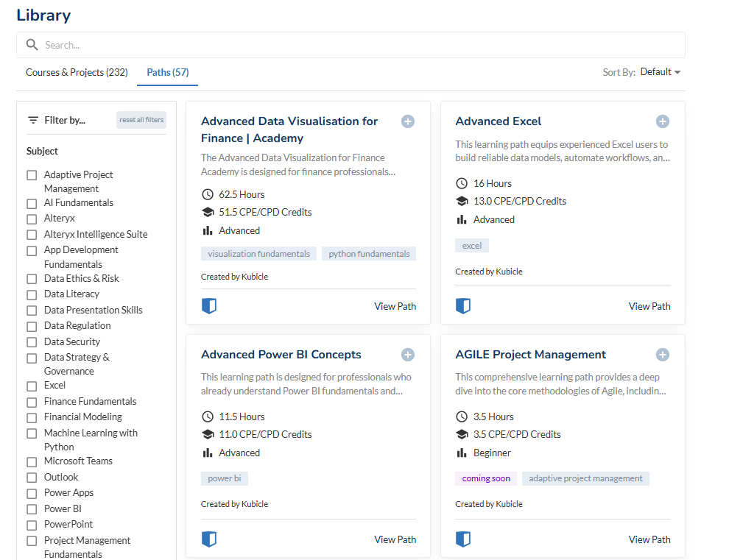Select the Data Literacy filter checkbox

(32, 294)
